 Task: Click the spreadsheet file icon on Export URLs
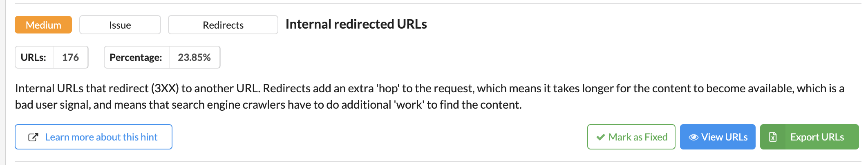coord(773,137)
